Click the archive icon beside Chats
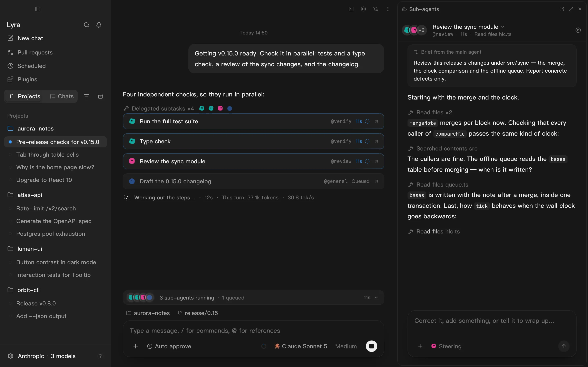 pos(100,96)
